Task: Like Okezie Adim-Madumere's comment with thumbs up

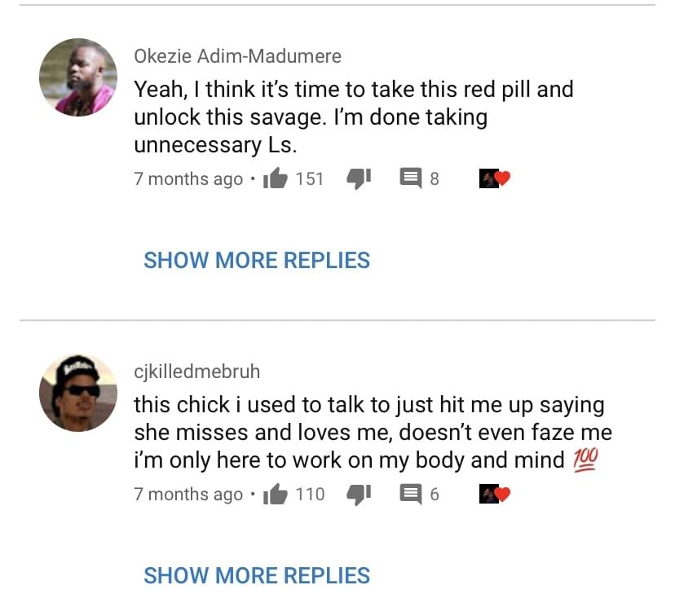Action: coord(275,178)
